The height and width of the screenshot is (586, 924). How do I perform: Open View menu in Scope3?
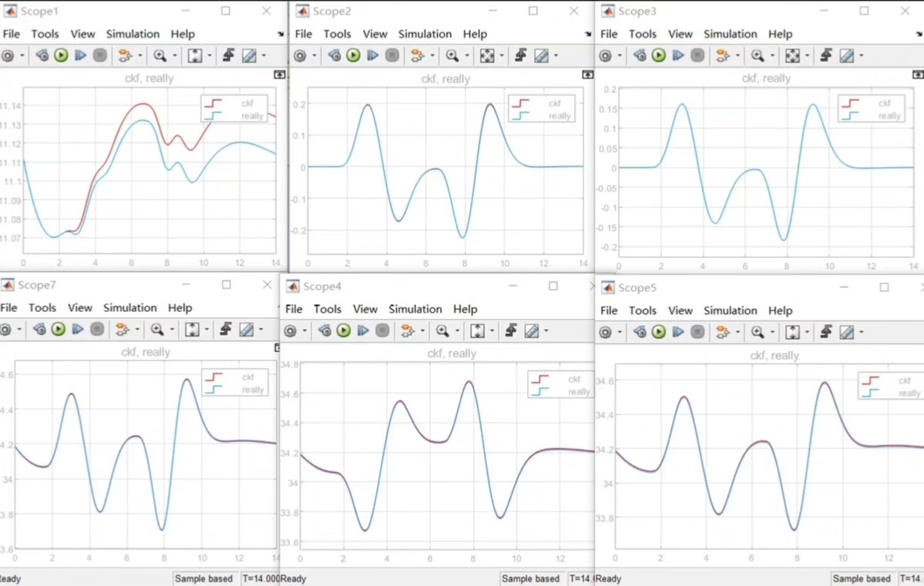click(680, 34)
